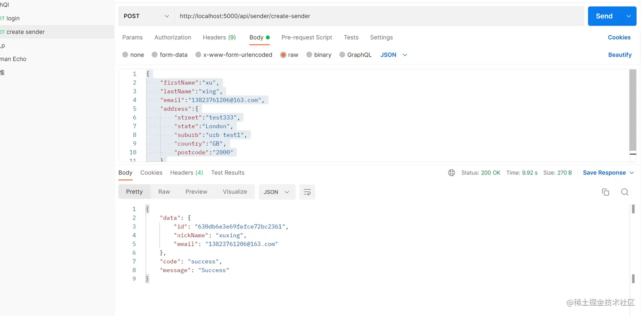Viewport: 644px width, 316px height.
Task: Click the request body editor scrollbar
Action: [633, 111]
